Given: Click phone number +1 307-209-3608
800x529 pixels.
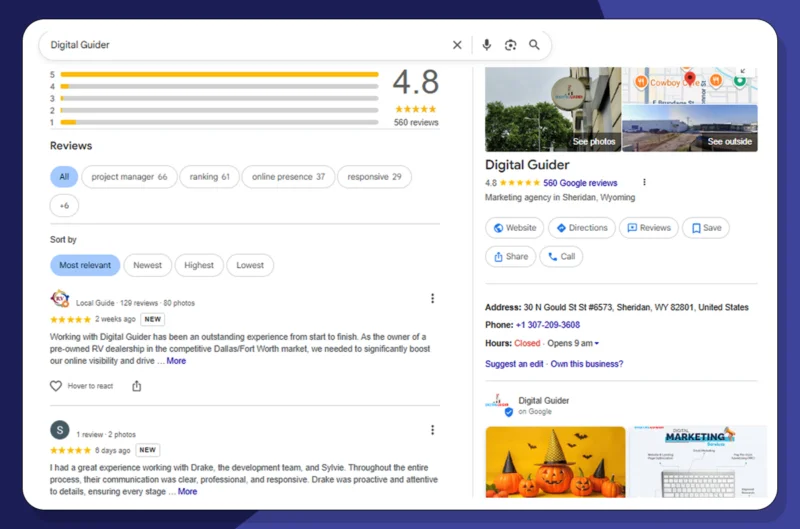Looking at the screenshot, I should (x=547, y=325).
